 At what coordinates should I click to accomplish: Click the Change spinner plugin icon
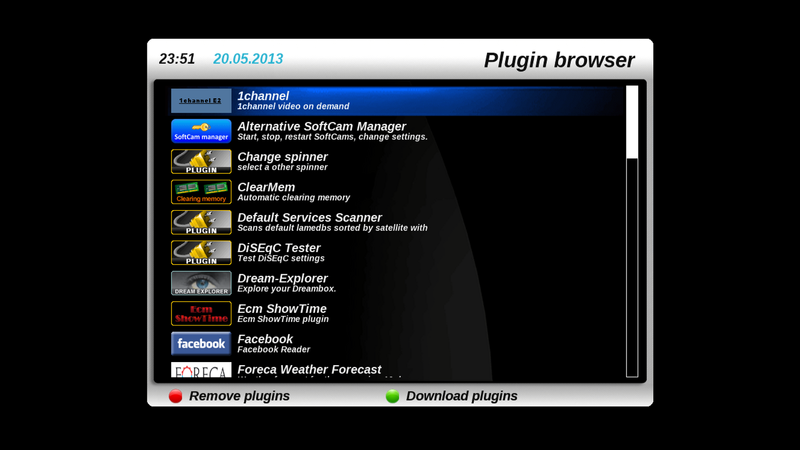pyautogui.click(x=201, y=161)
